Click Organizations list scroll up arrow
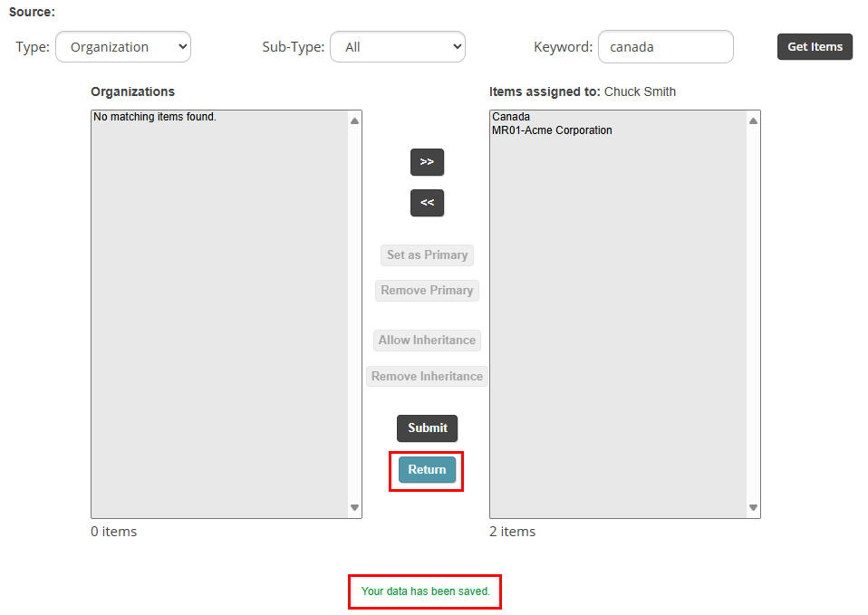Image resolution: width=868 pixels, height=615 pixels. pyautogui.click(x=355, y=120)
